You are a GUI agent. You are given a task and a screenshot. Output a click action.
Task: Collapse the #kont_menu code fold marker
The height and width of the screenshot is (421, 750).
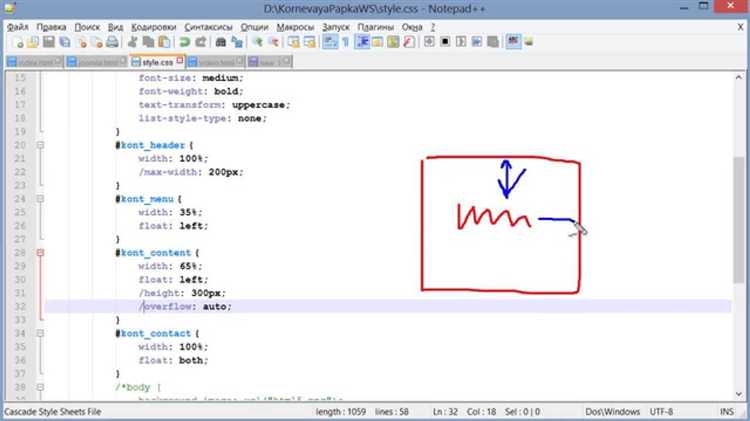tap(40, 199)
